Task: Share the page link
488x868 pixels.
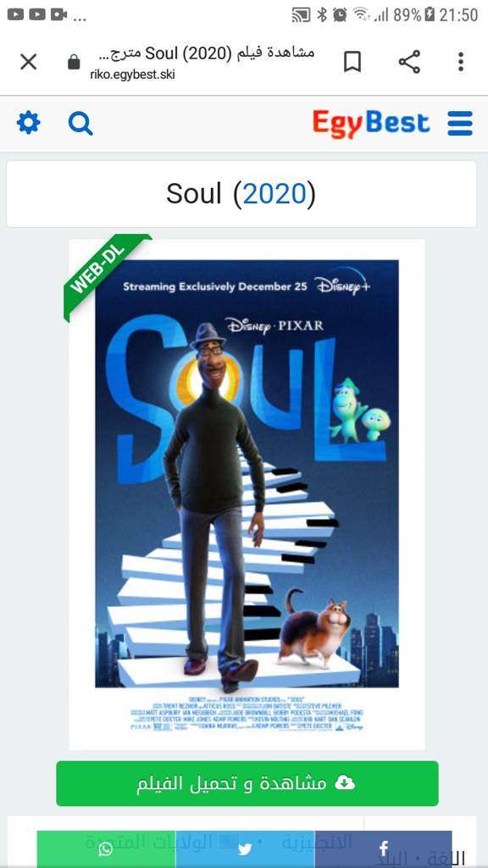Action: [x=409, y=61]
